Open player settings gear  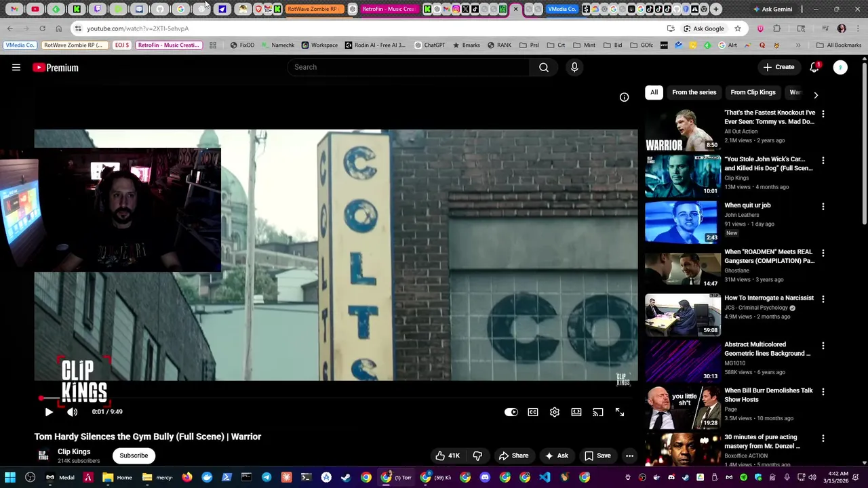pyautogui.click(x=555, y=411)
